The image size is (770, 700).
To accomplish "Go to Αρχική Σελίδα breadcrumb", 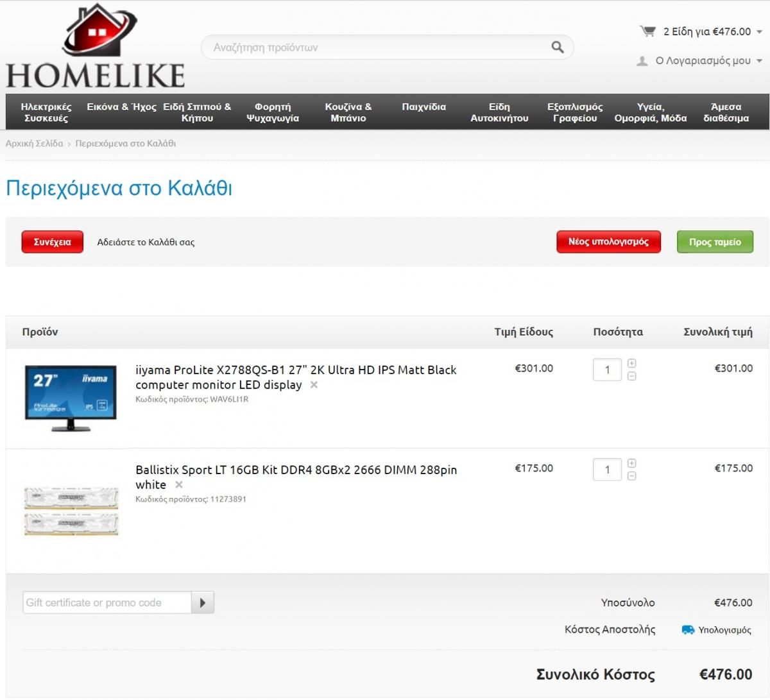I will coord(35,144).
